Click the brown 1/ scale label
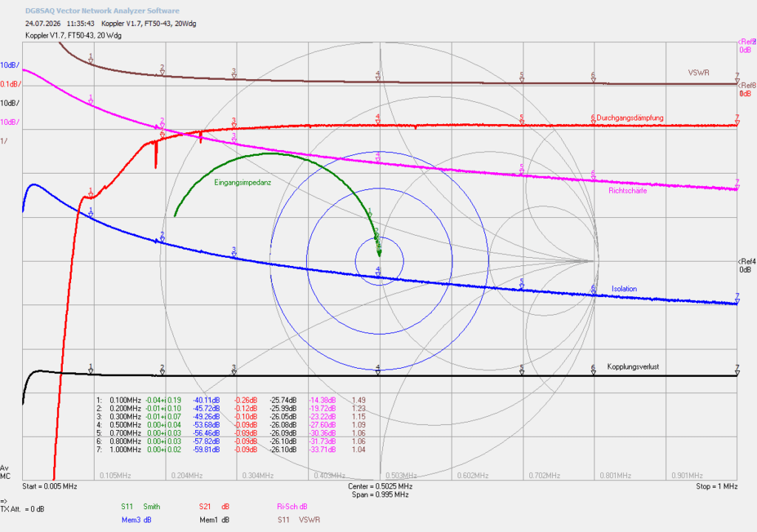 coord(4,141)
